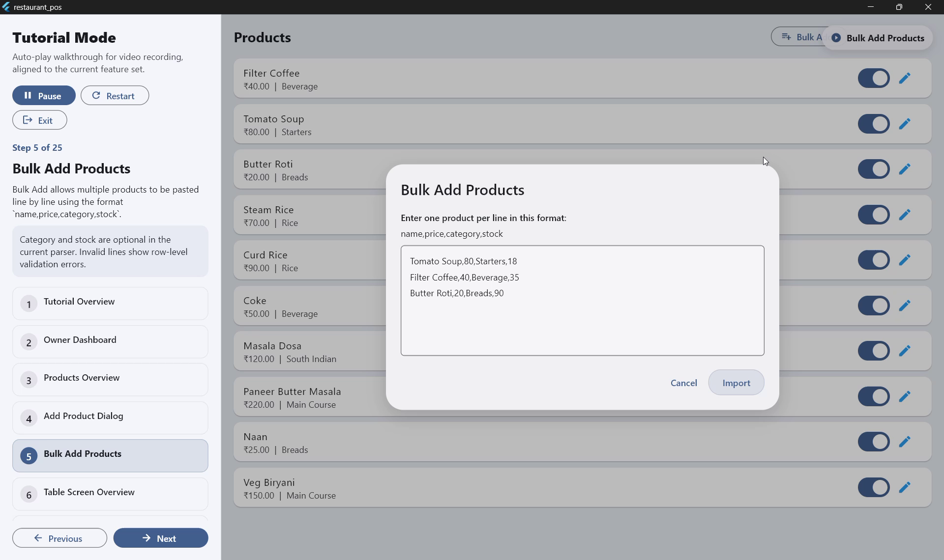Toggle Butter Roti availability
This screenshot has height=560, width=944.
874,169
